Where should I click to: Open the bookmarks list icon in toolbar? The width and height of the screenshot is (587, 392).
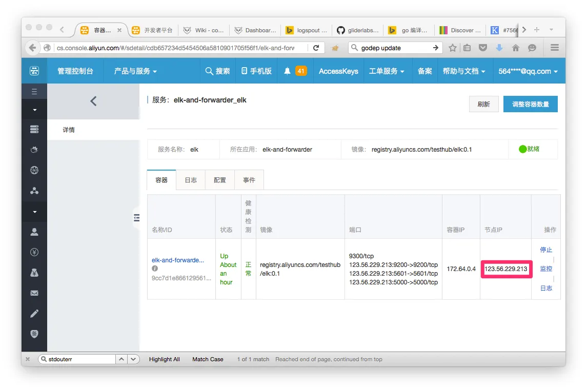pos(467,48)
